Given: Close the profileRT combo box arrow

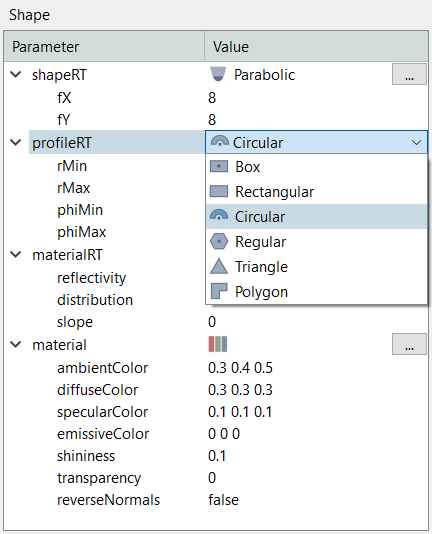Looking at the screenshot, I should pyautogui.click(x=416, y=142).
